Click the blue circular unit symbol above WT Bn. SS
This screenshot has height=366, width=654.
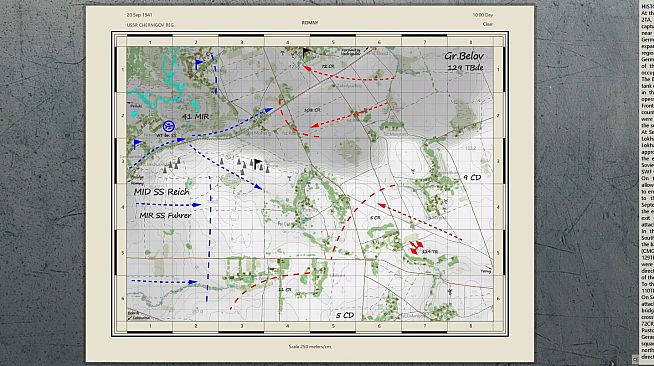[x=168, y=126]
